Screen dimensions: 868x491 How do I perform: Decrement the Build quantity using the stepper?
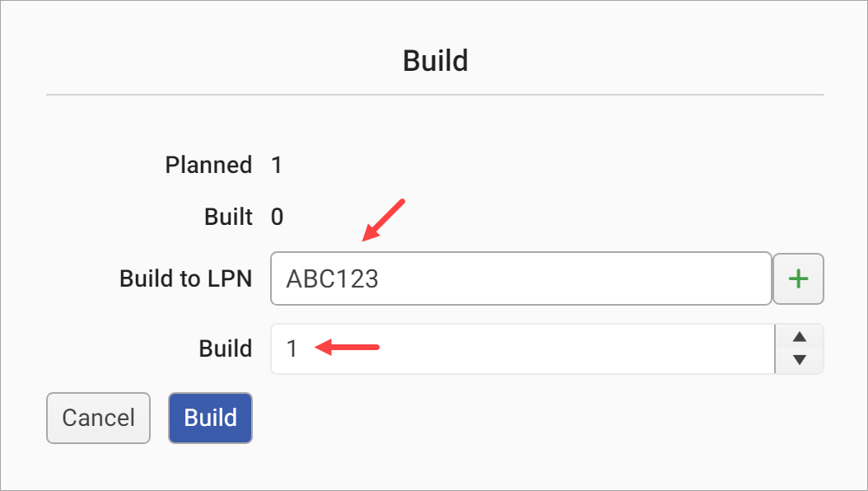pos(799,360)
